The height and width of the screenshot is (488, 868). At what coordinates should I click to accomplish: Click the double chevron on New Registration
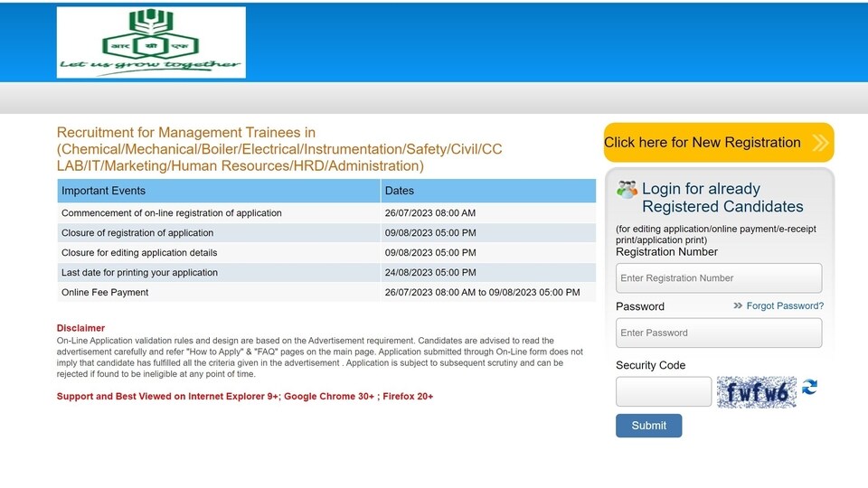coord(820,143)
